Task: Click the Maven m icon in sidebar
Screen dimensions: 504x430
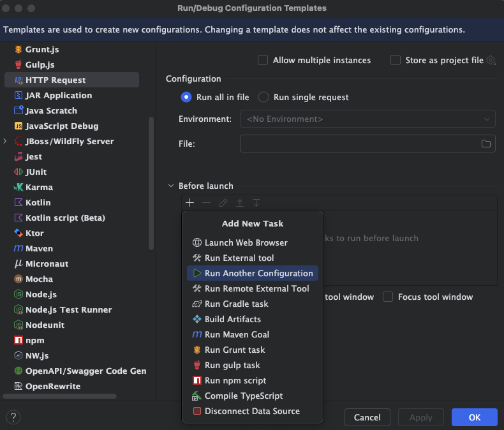Action: tap(19, 248)
